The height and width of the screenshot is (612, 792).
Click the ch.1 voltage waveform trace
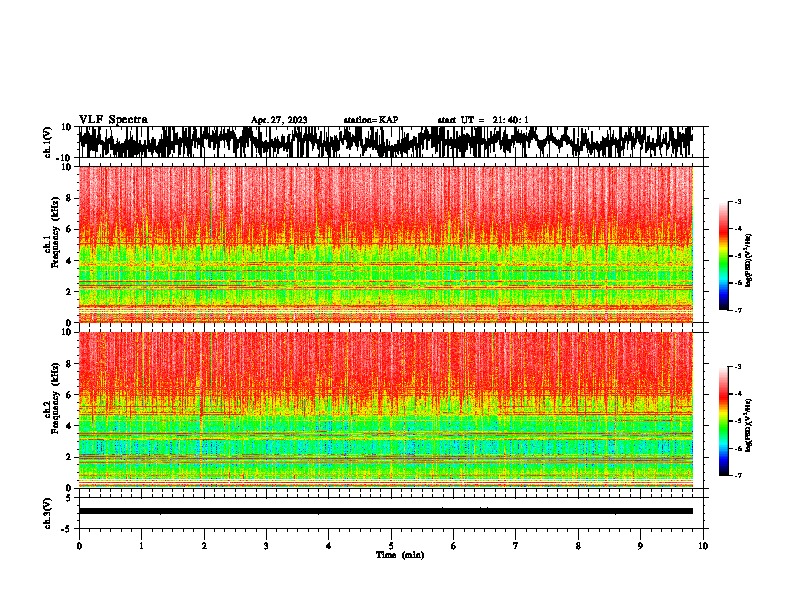385,142
